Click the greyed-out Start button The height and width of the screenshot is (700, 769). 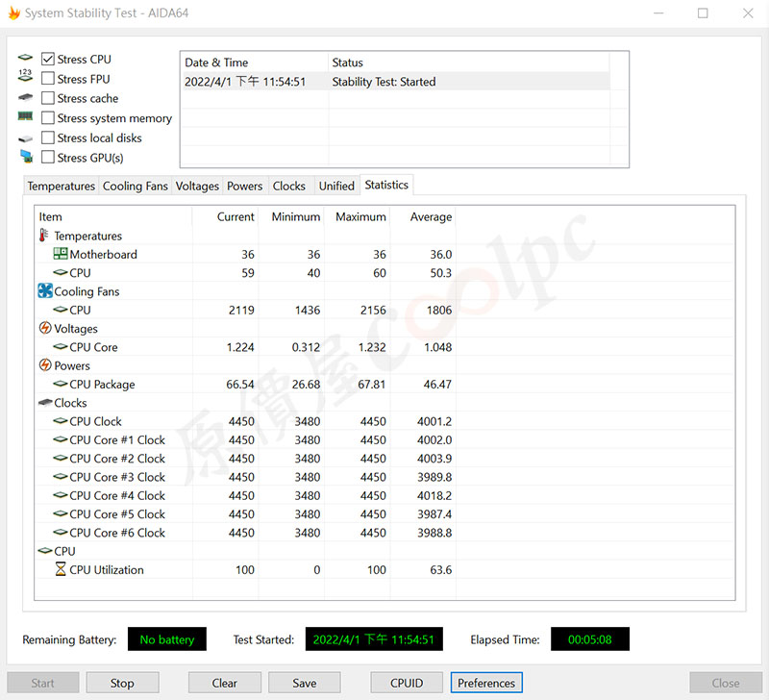point(42,683)
